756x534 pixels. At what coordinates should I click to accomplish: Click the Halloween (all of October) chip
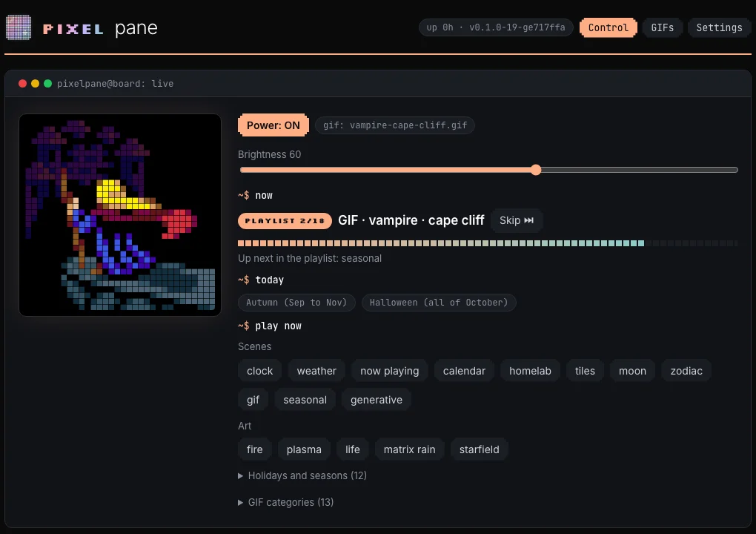[439, 303]
